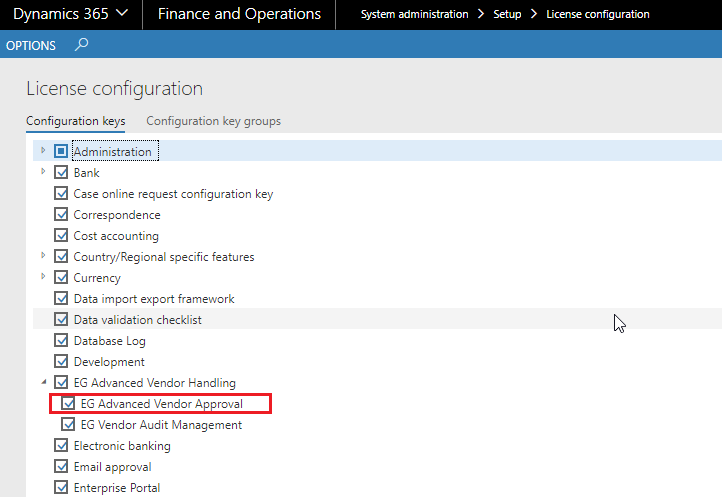The image size is (722, 497).
Task: Collapse EG Advanced Vendor Handling node
Action: (x=44, y=382)
